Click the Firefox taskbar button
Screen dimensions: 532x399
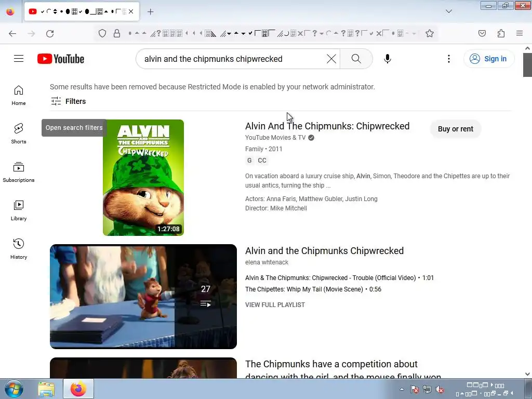78,389
